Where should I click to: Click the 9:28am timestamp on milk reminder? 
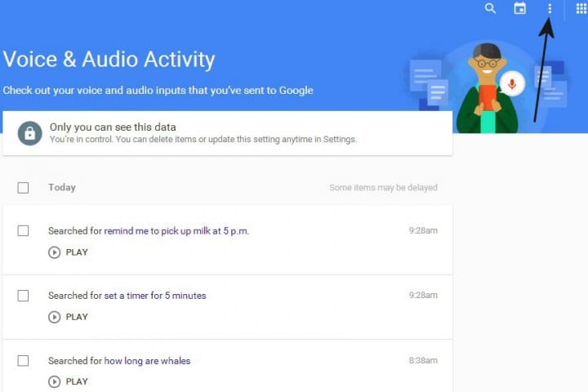pyautogui.click(x=423, y=231)
